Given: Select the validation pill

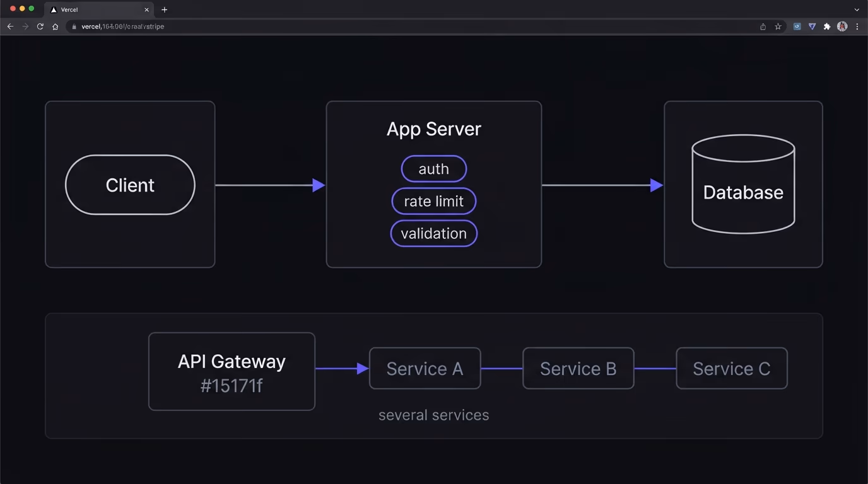Looking at the screenshot, I should click(434, 233).
